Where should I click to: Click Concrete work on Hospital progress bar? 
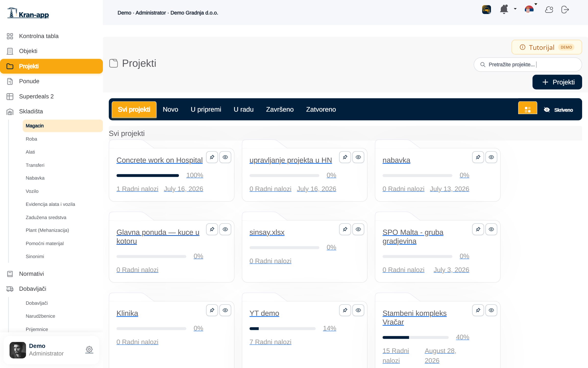tap(148, 175)
